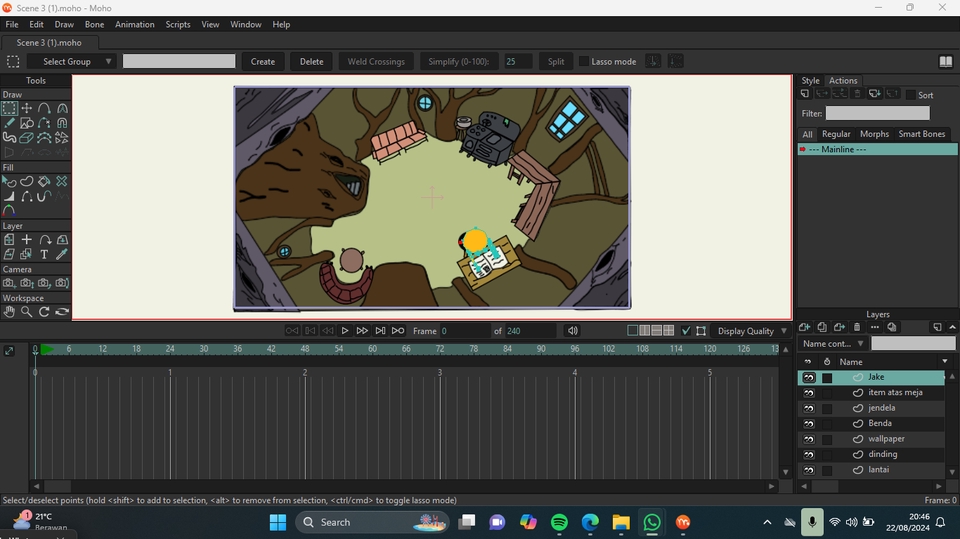Select the Eraser tool in Draw section

(x=27, y=137)
